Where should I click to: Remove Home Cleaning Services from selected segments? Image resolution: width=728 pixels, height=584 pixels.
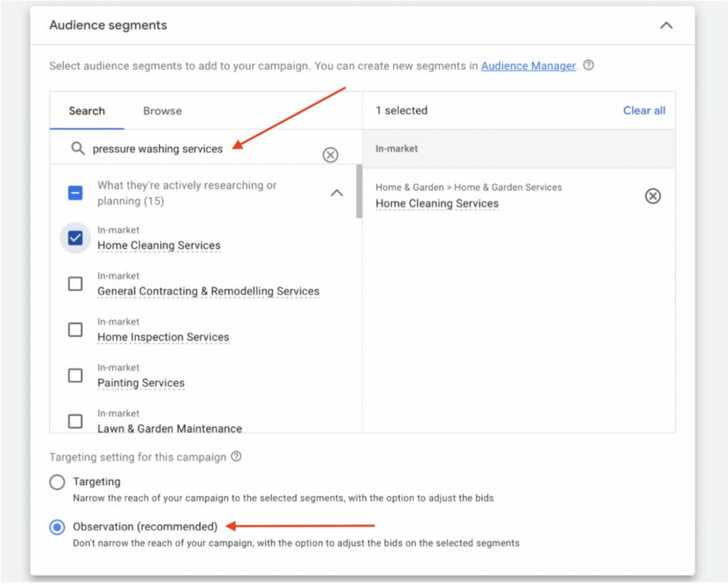[653, 196]
